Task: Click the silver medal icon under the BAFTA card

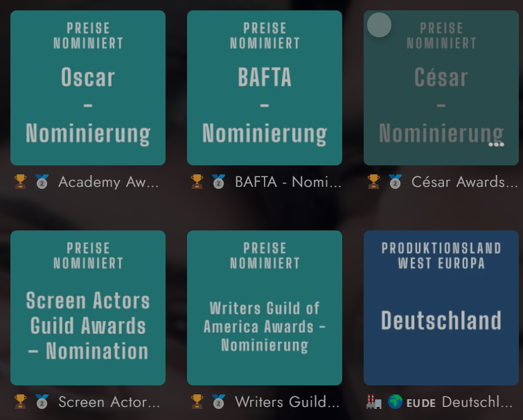Action: click(218, 182)
